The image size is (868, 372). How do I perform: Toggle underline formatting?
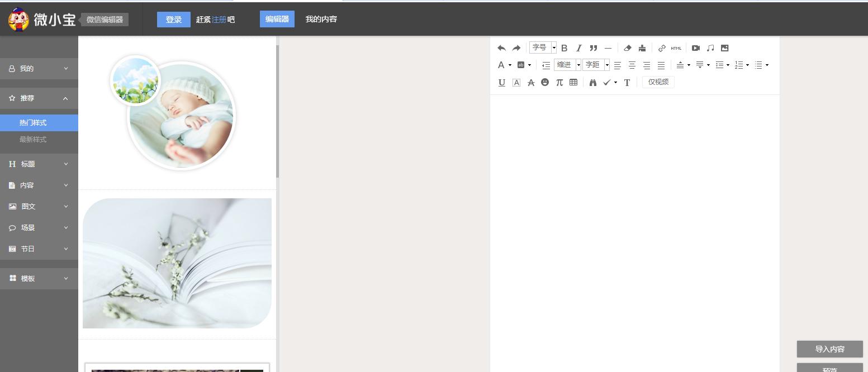point(501,82)
